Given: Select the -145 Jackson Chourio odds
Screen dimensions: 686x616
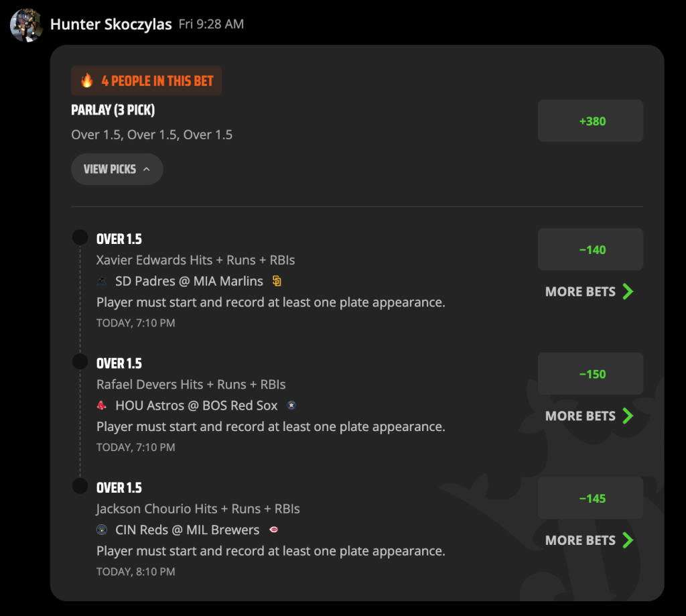Looking at the screenshot, I should [x=590, y=498].
